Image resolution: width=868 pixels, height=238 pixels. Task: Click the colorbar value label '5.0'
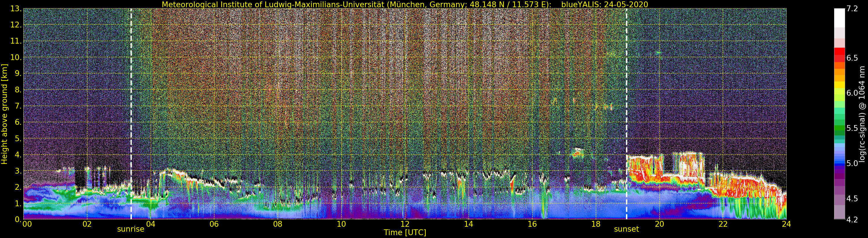tap(852, 163)
